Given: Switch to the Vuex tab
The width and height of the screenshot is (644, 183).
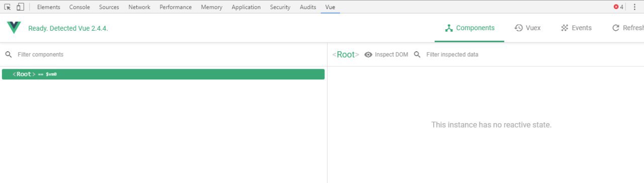Looking at the screenshot, I should [x=527, y=28].
